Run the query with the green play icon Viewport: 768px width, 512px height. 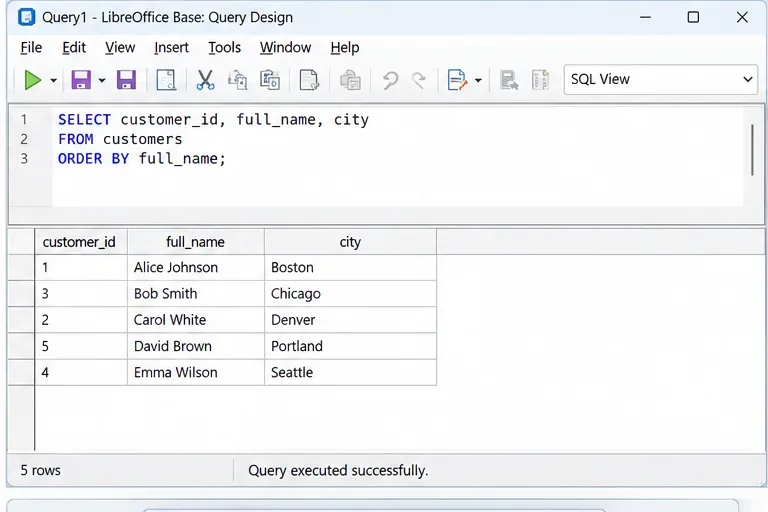(32, 80)
